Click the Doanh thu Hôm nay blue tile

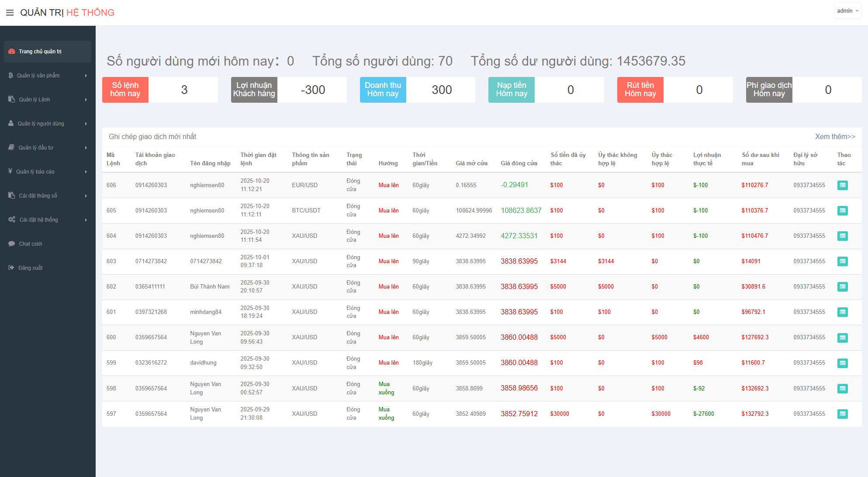383,90
